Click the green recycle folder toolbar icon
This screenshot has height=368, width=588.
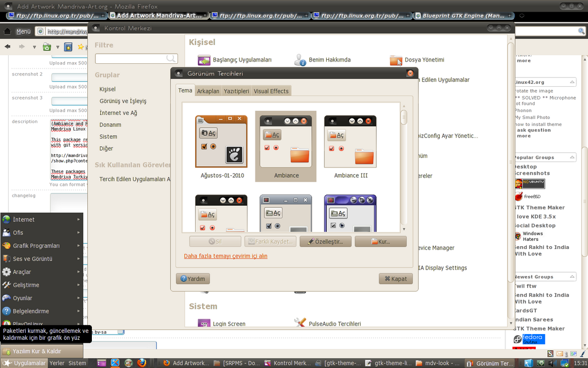(47, 47)
